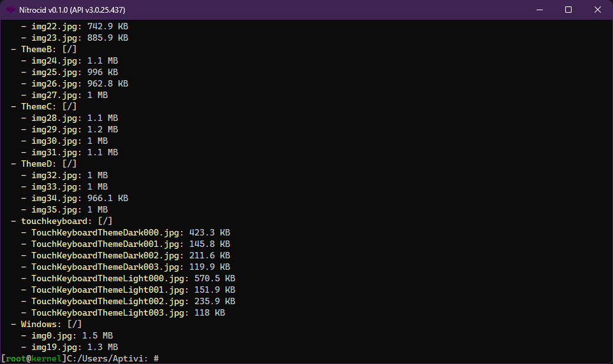This screenshot has width=613, height=364.
Task: Click the img34.jpg file name
Action: coord(56,199)
